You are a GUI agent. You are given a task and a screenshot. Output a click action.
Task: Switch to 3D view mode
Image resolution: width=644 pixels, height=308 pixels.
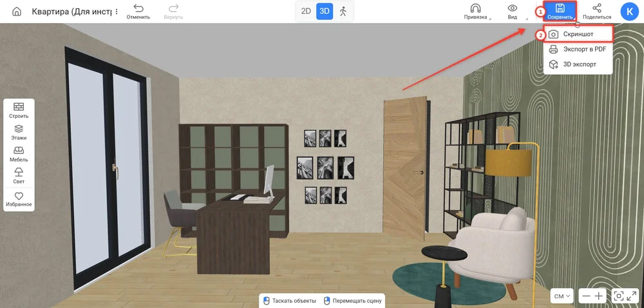[x=325, y=11]
